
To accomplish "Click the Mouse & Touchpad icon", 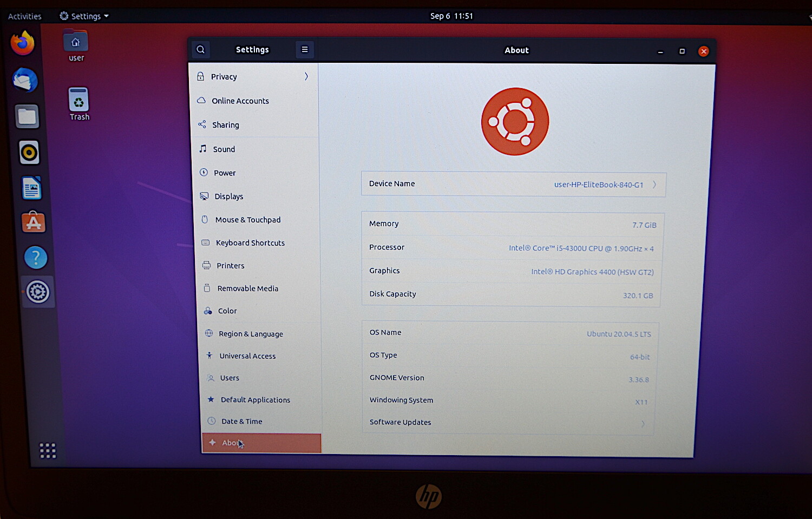I will click(x=205, y=219).
